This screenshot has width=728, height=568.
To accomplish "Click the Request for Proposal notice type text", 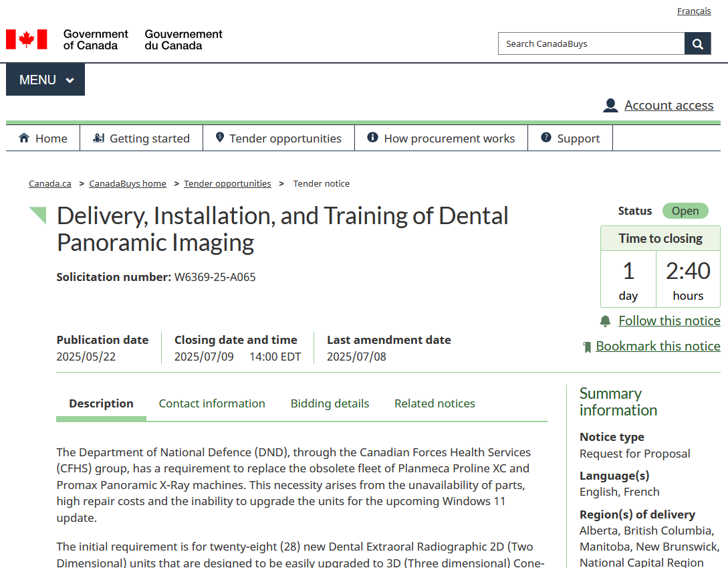I will coord(634,454).
